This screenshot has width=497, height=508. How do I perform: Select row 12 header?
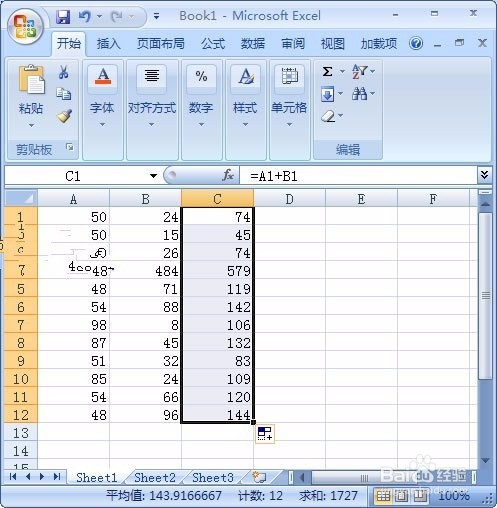point(21,415)
